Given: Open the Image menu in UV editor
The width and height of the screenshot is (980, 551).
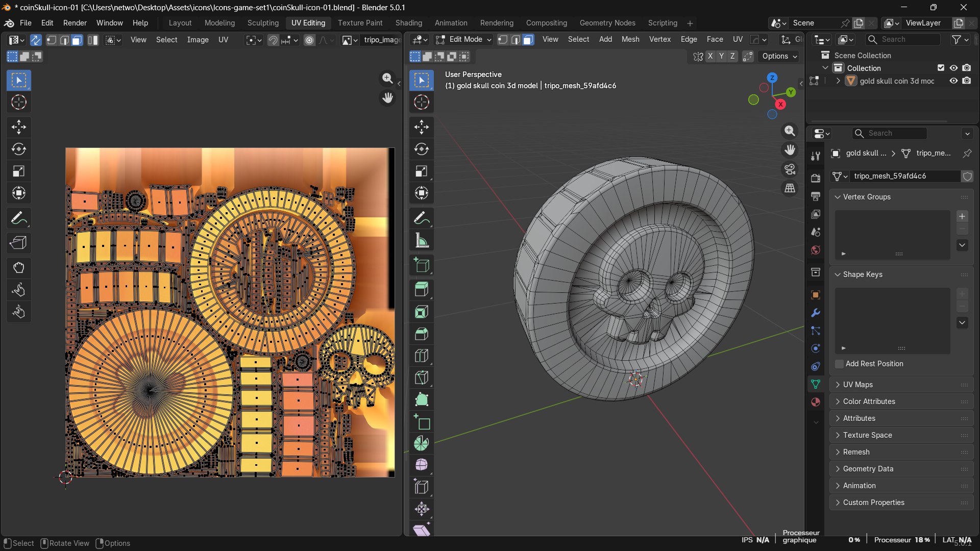Looking at the screenshot, I should pos(198,40).
